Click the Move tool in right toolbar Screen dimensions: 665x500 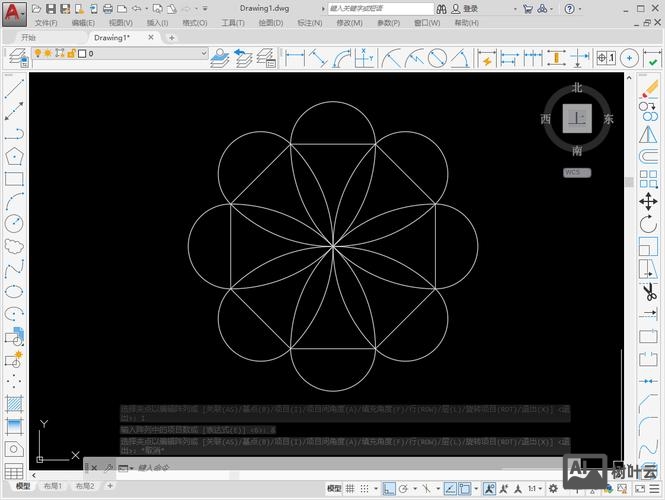point(648,201)
